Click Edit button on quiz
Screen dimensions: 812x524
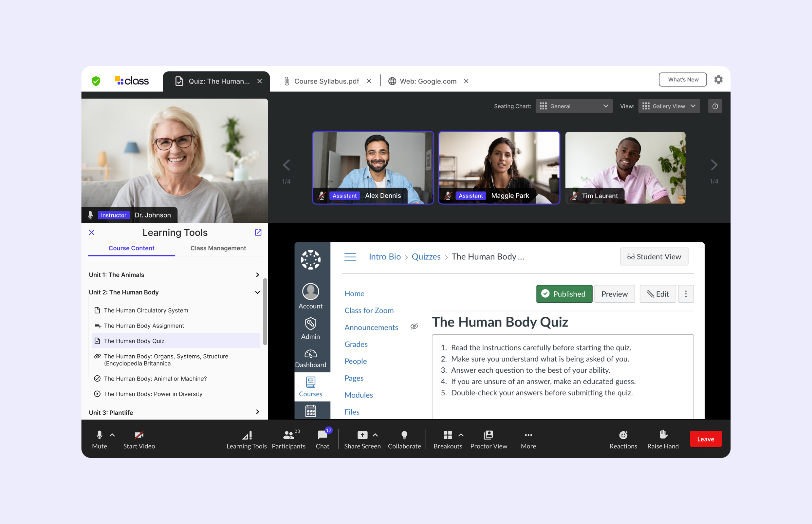coord(657,294)
